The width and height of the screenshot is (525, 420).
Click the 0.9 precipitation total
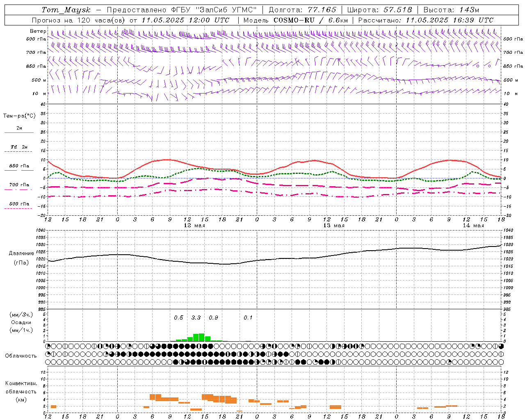click(213, 318)
